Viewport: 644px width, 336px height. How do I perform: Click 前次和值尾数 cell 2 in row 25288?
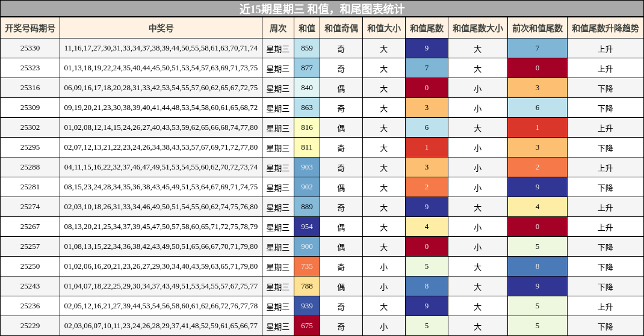click(x=537, y=167)
